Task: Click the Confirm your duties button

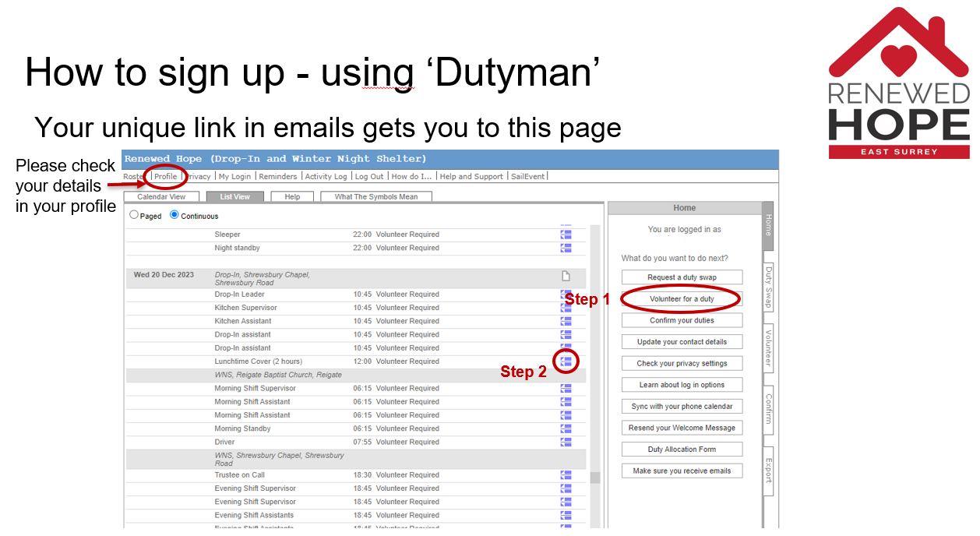Action: coord(682,320)
